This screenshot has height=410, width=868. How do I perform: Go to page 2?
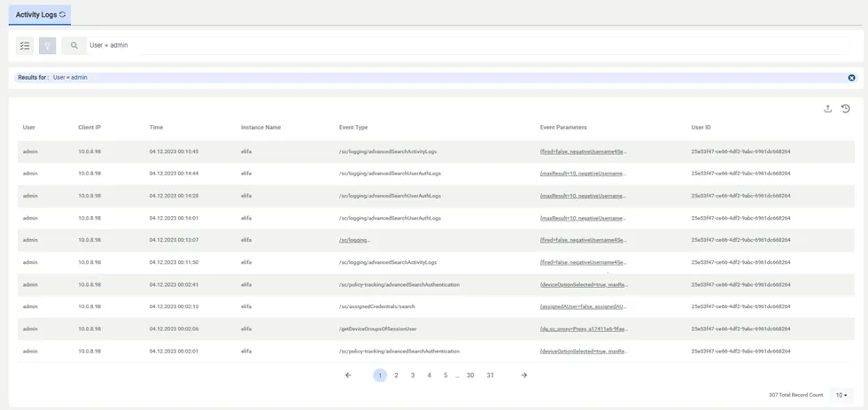tap(397, 375)
